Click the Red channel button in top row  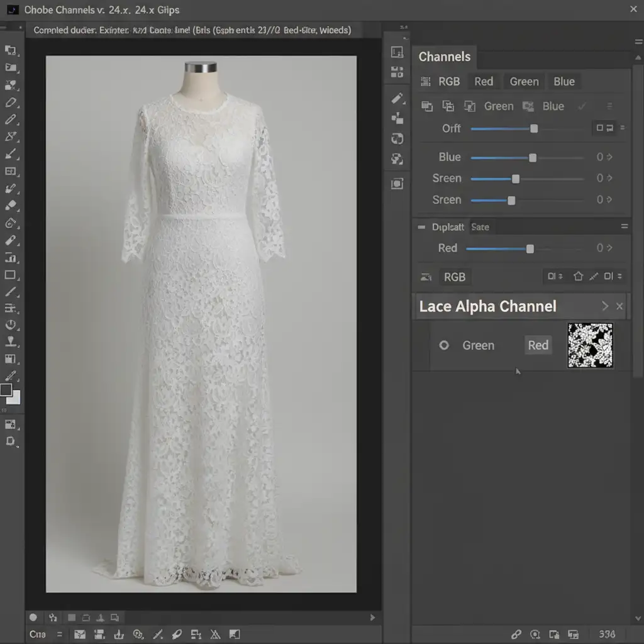[x=484, y=81]
